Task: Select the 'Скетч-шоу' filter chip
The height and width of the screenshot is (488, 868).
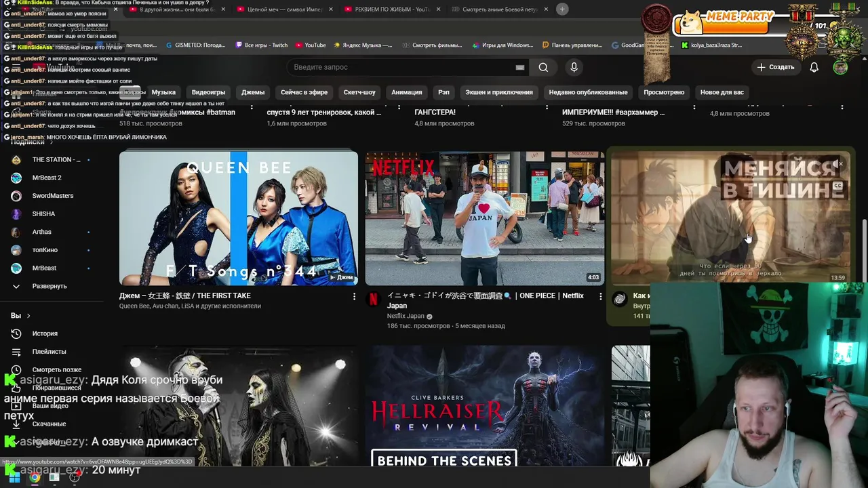Action: (x=359, y=92)
